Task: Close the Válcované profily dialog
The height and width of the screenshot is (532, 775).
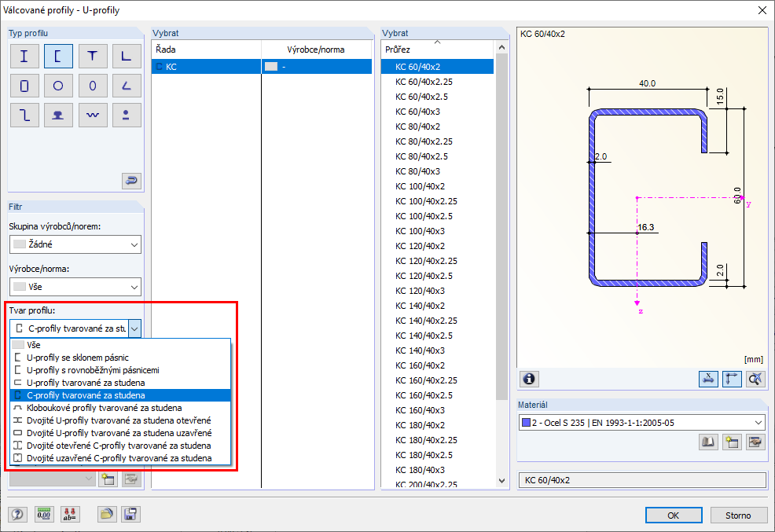Action: tap(762, 10)
